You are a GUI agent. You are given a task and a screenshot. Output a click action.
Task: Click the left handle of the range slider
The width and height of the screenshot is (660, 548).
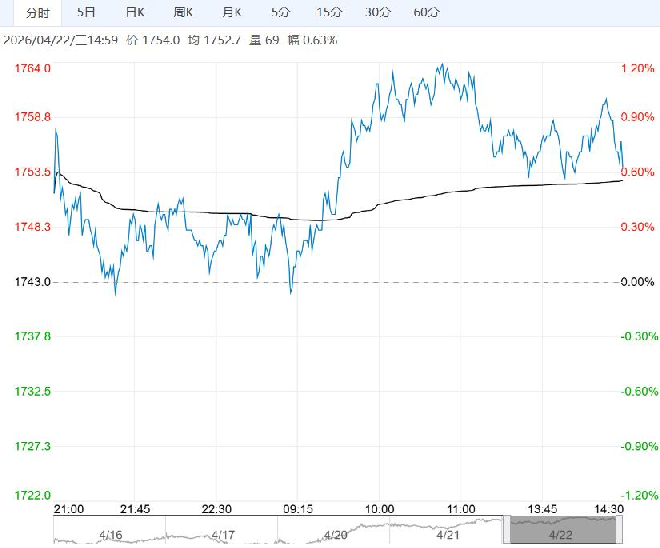[x=509, y=530]
